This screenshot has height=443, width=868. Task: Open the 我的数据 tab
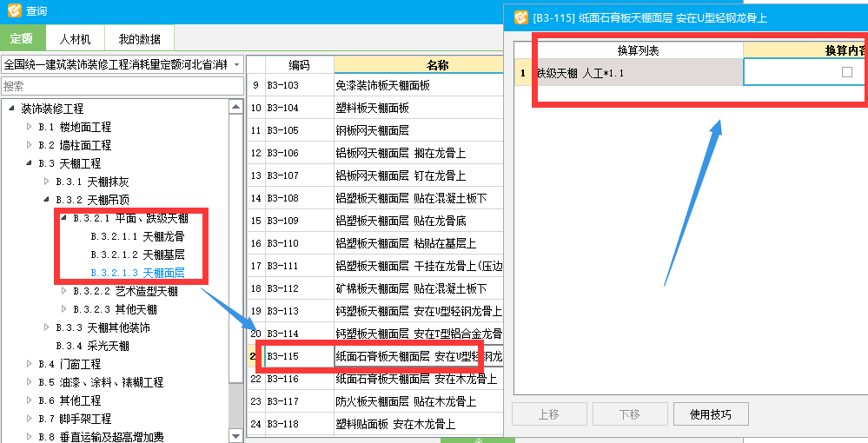point(140,39)
